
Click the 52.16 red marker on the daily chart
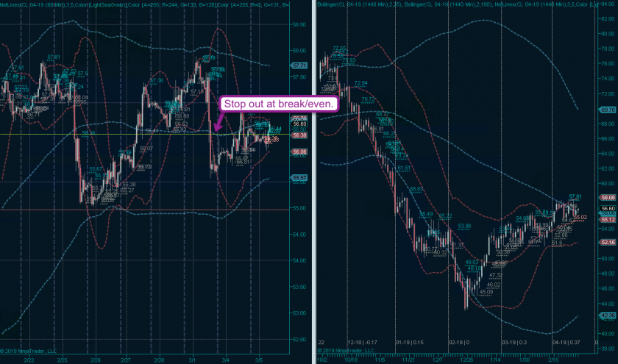tap(608, 242)
